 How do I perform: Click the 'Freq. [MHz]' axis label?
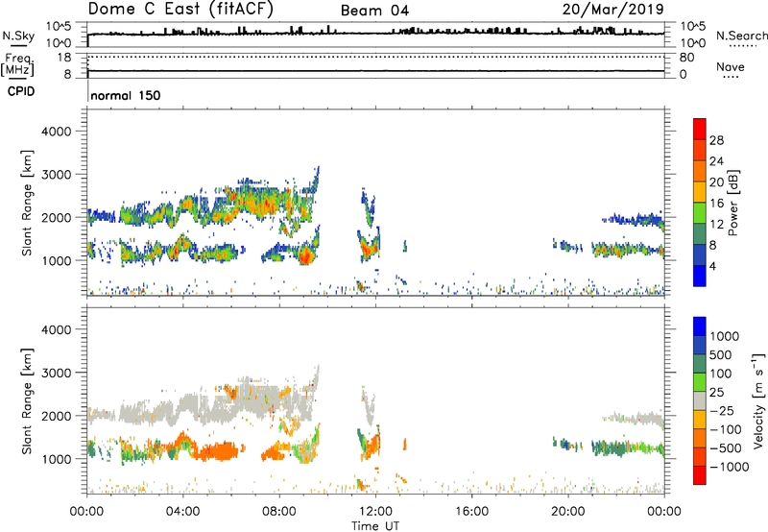[x=17, y=64]
